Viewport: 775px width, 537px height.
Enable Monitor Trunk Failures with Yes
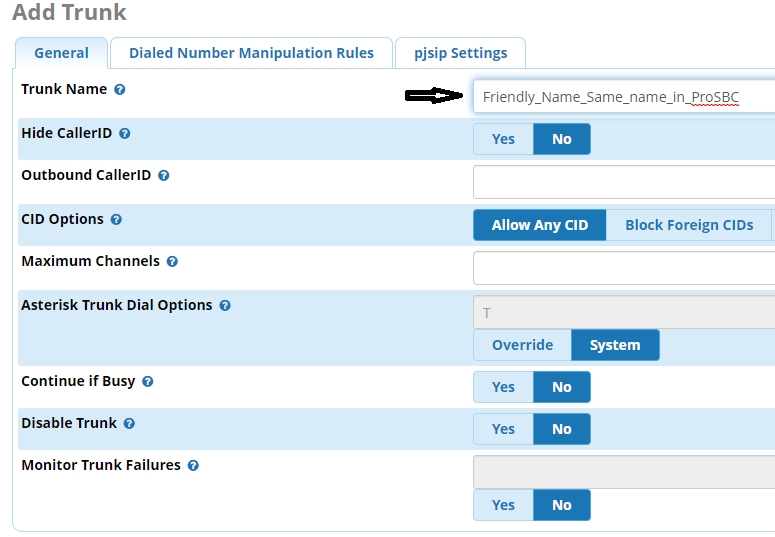click(503, 505)
